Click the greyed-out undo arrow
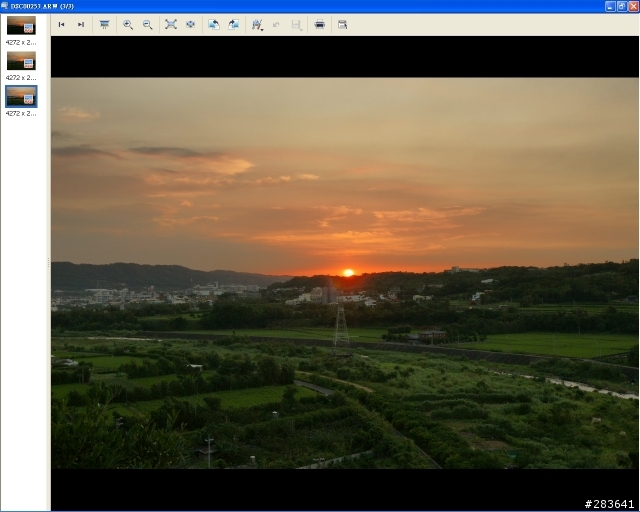The image size is (640, 512). pos(276,24)
